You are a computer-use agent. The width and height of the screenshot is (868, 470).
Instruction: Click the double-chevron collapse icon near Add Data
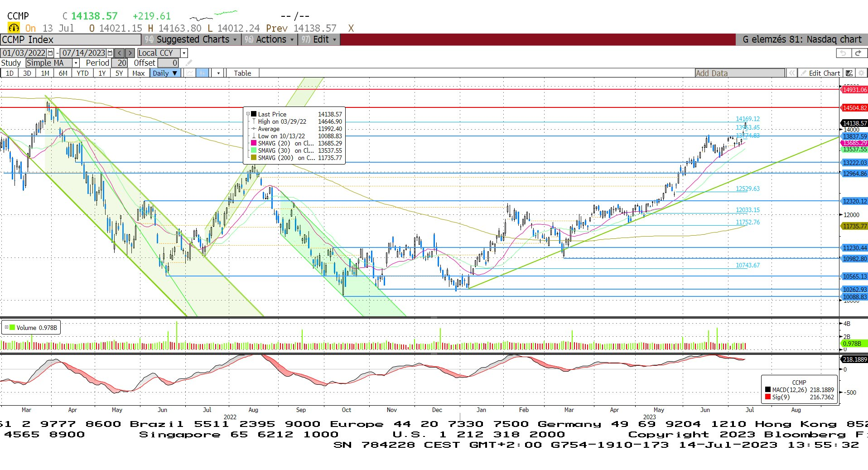coord(791,73)
